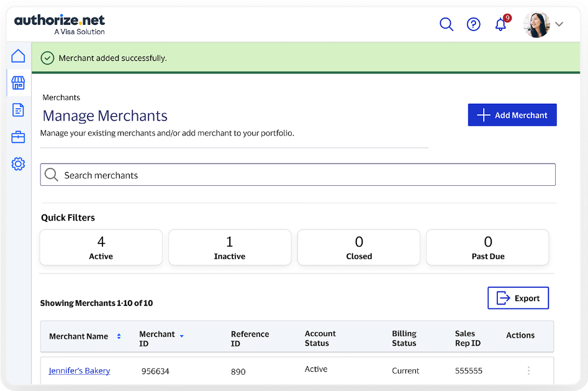Select the Inactive quick filter card

point(230,247)
